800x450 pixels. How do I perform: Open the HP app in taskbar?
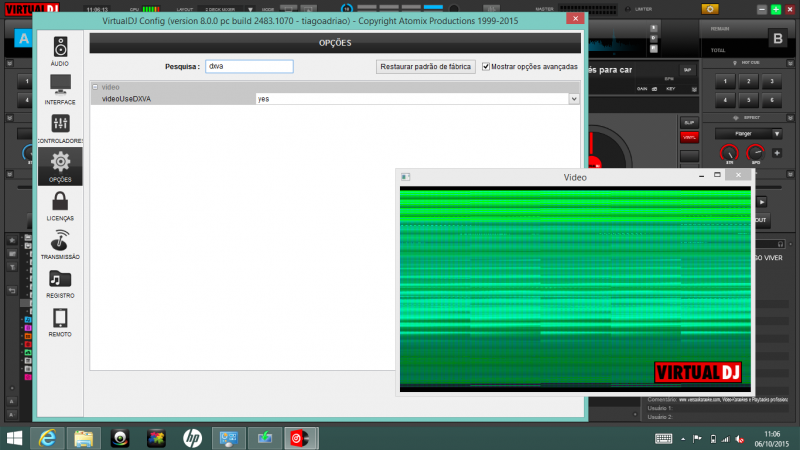[x=192, y=438]
